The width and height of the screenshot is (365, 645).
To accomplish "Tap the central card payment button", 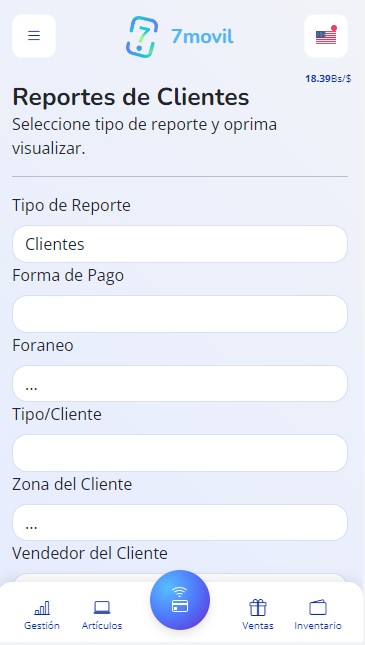I will (180, 600).
